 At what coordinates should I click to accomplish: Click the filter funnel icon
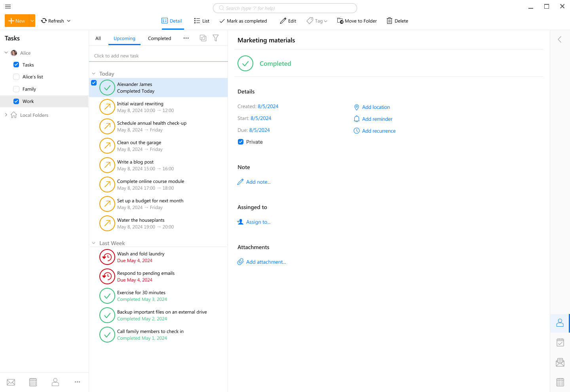point(216,38)
